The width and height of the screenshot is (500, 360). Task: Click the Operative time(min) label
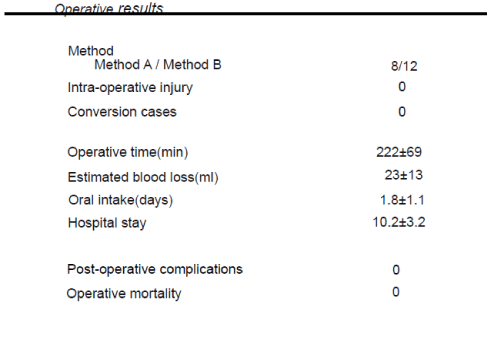pyautogui.click(x=128, y=152)
